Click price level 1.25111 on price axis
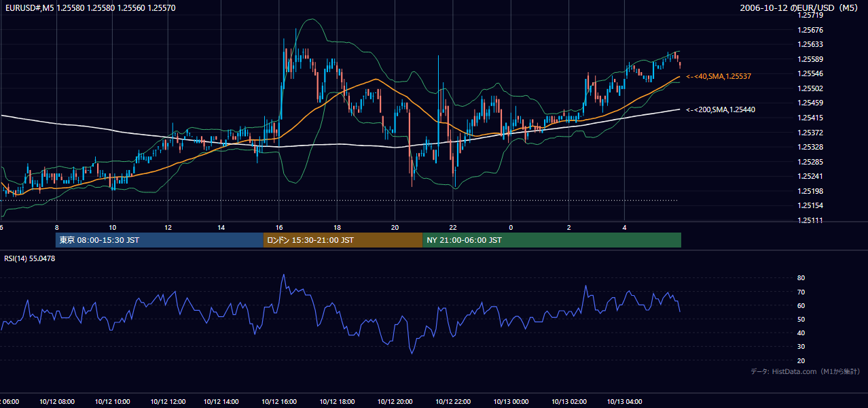 pos(810,220)
